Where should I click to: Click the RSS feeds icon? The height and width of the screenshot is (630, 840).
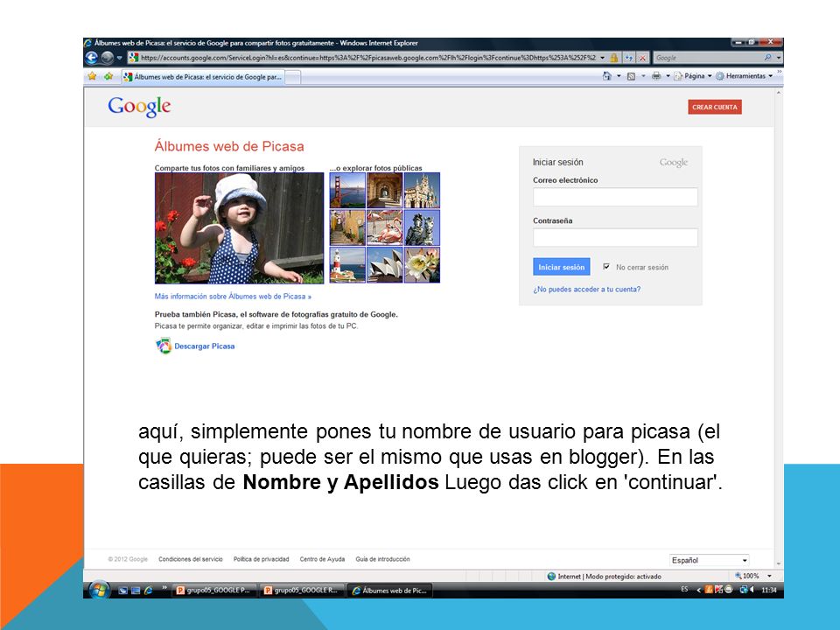(631, 76)
